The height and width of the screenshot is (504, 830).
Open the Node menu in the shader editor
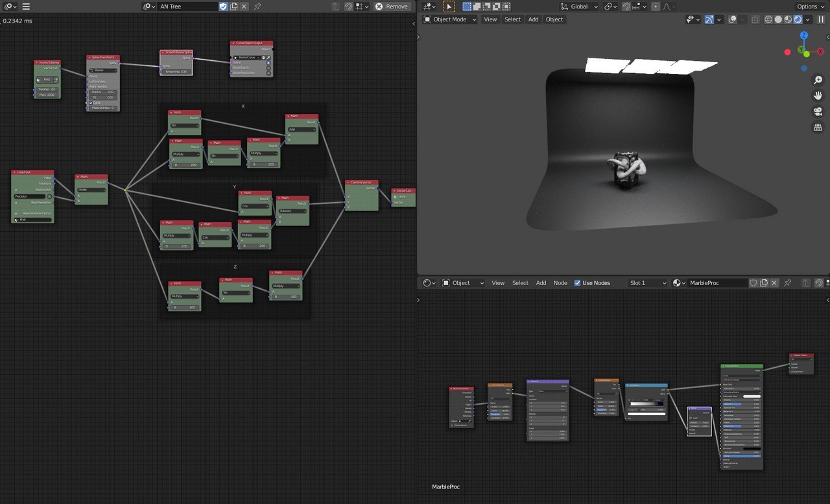[560, 283]
